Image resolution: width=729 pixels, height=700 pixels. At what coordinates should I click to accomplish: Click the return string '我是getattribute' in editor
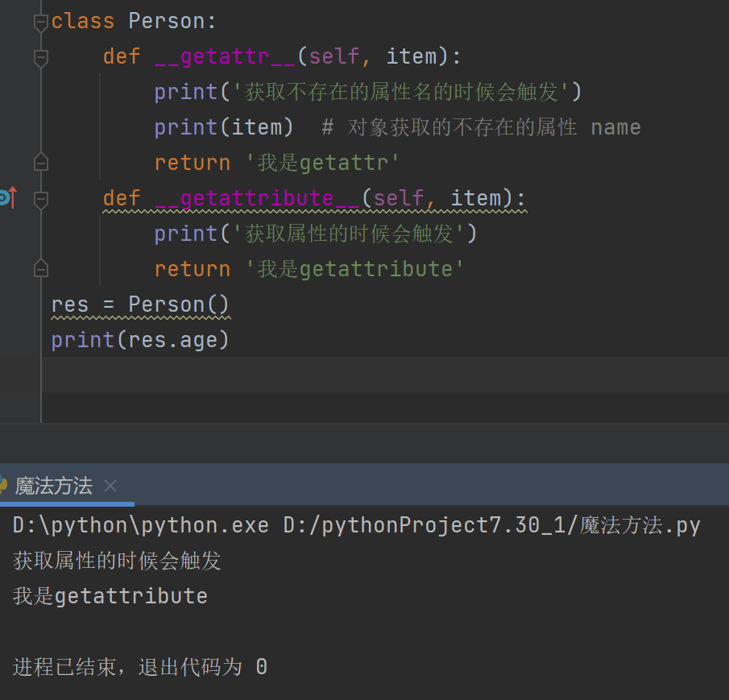click(x=354, y=269)
